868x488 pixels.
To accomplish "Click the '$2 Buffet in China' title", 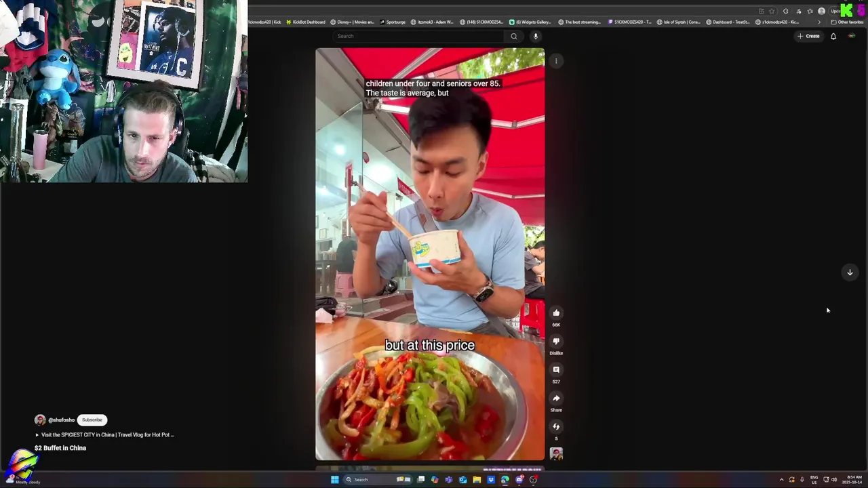I will click(60, 448).
